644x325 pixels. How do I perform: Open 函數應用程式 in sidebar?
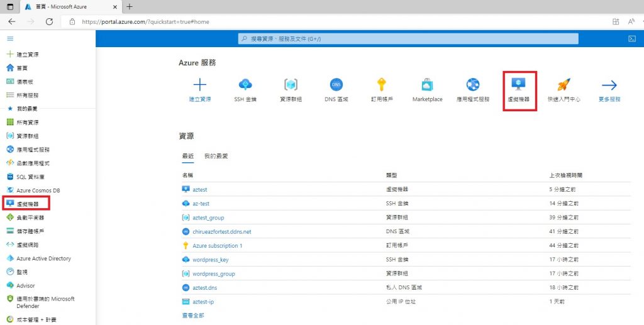tap(33, 163)
